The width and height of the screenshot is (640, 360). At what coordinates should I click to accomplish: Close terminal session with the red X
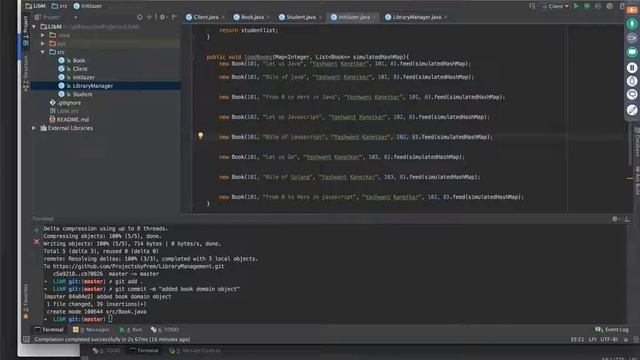point(36,242)
